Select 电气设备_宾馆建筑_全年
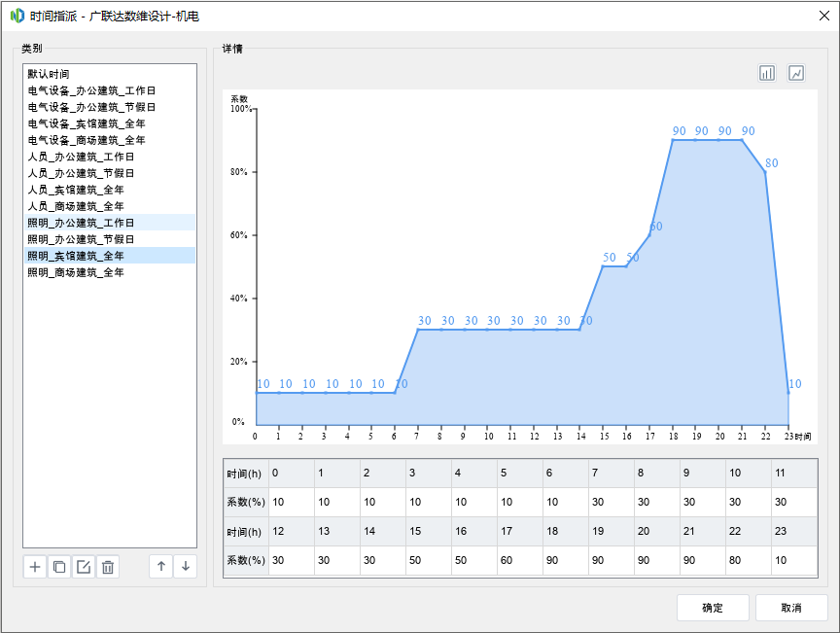This screenshot has width=840, height=633. pyautogui.click(x=109, y=123)
